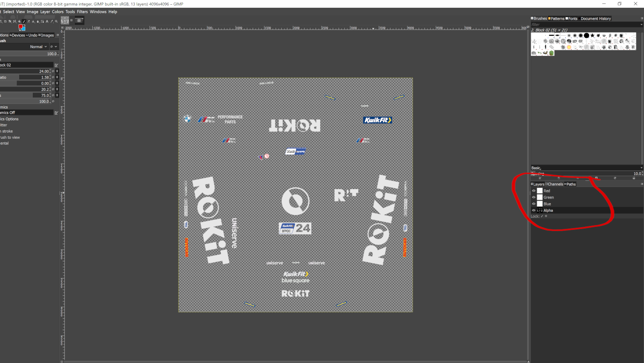Select the Text tool in toolbox
This screenshot has width=644, height=363.
(47, 21)
